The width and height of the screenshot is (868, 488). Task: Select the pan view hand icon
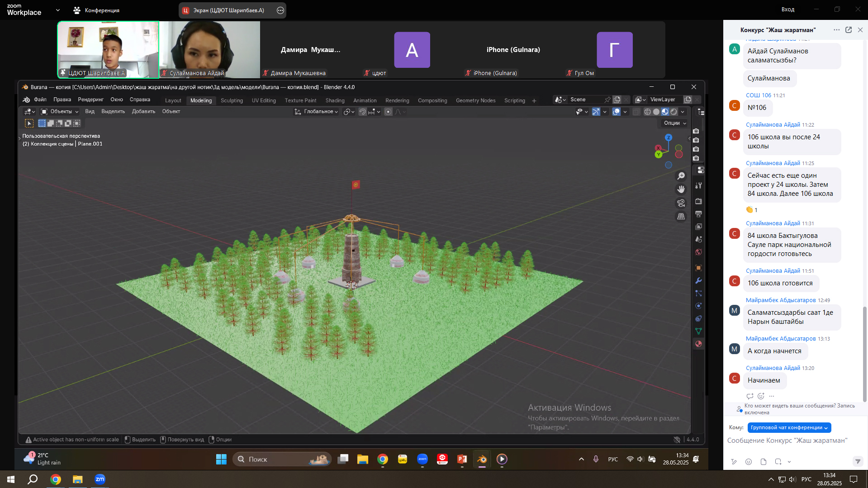(x=681, y=190)
